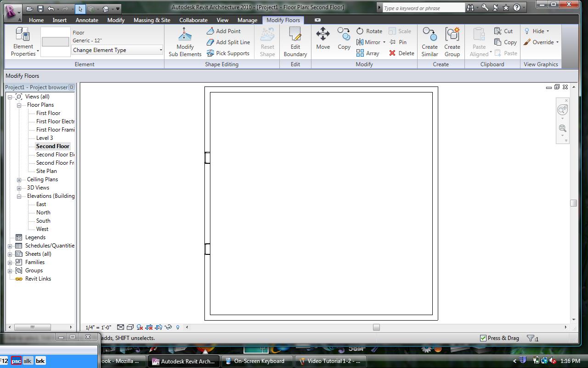Image resolution: width=588 pixels, height=368 pixels.
Task: Choose Add Point in Shape Editing
Action: [x=224, y=31]
